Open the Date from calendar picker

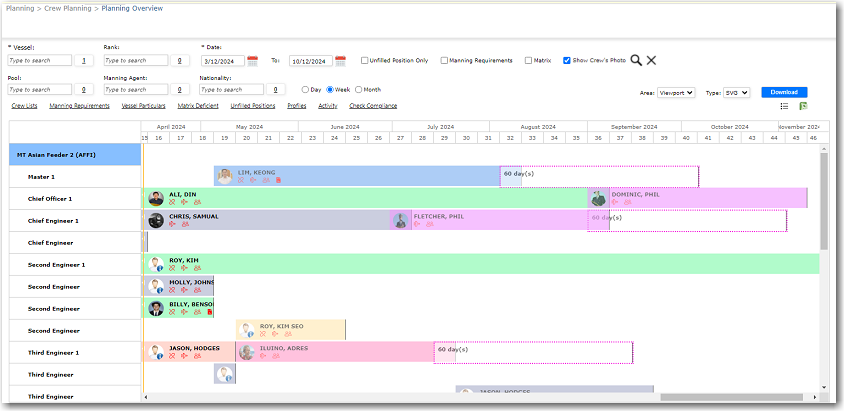click(252, 61)
